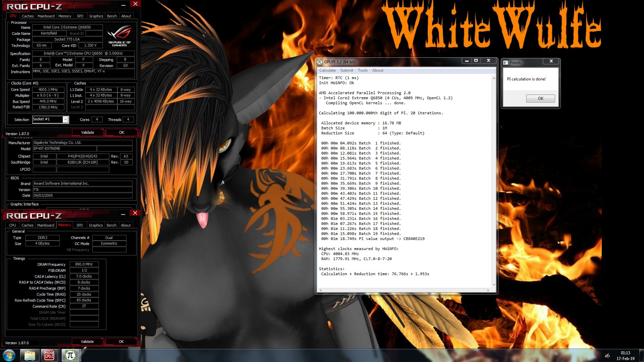The width and height of the screenshot is (644, 362).
Task: Click GPUPI horizontal scrollbar right arrow
Action: [488, 290]
